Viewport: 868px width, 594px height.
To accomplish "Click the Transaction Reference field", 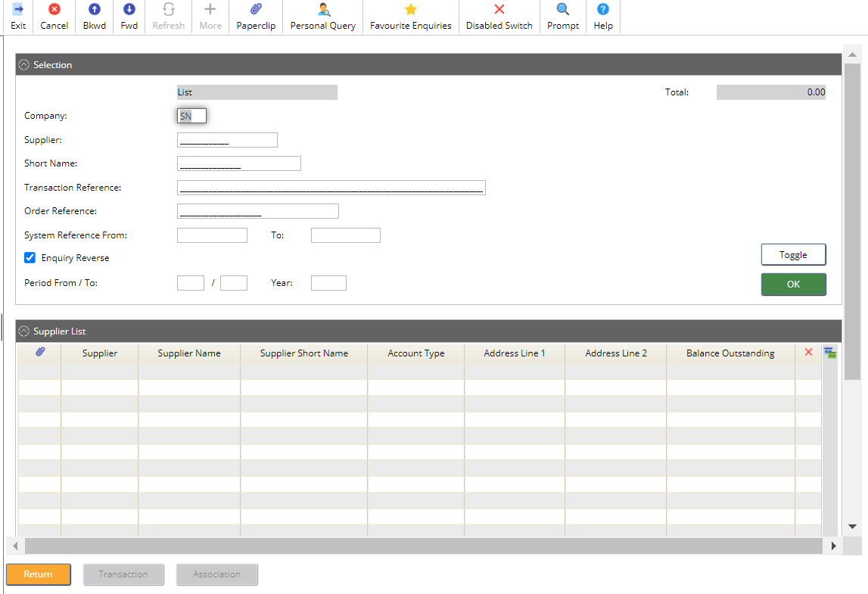I will (x=331, y=188).
